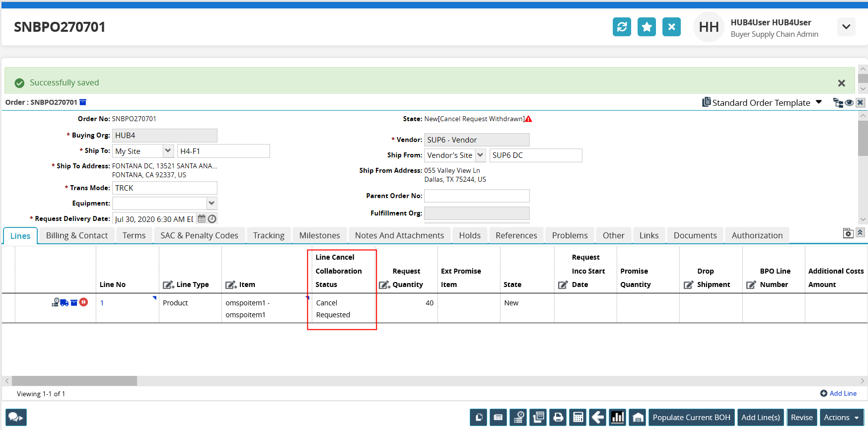
Task: Click the Populate Current BOH button
Action: (691, 418)
